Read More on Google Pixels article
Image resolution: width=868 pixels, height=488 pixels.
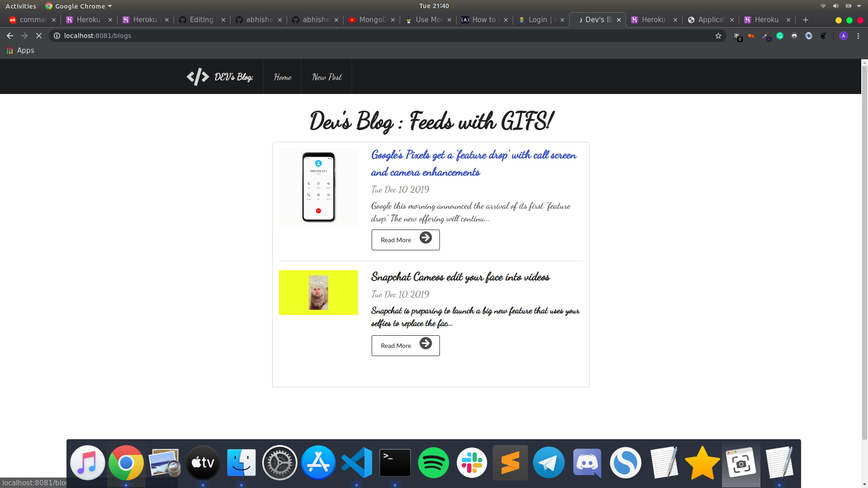click(406, 239)
